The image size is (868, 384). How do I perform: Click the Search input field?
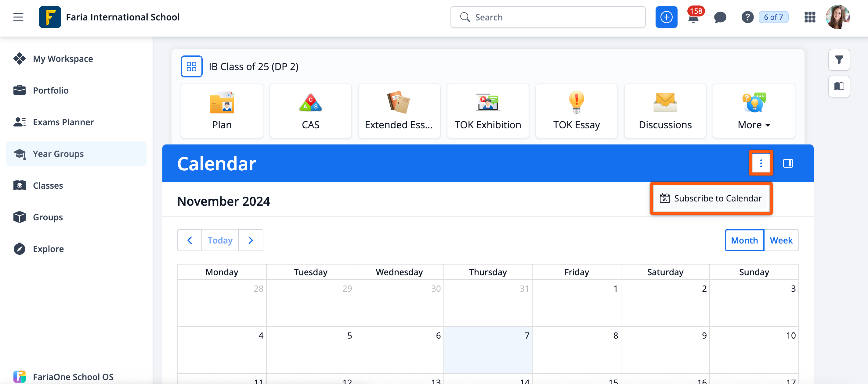[548, 17]
